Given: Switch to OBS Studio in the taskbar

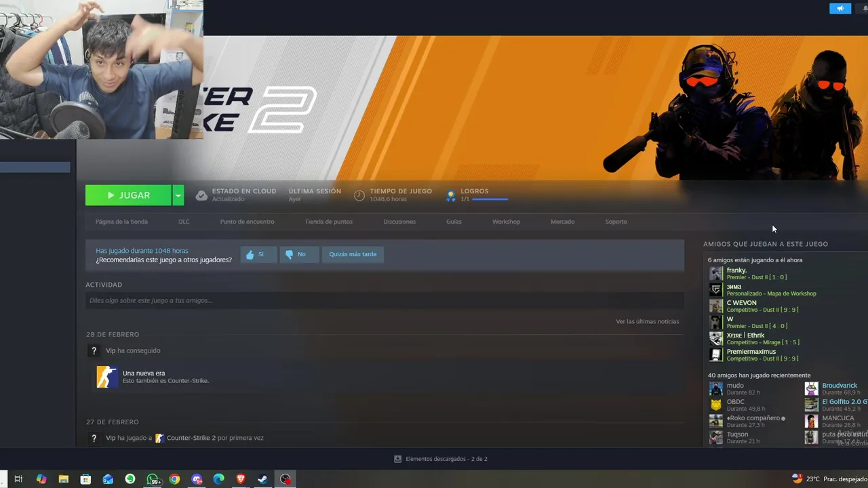Looking at the screenshot, I should point(285,479).
